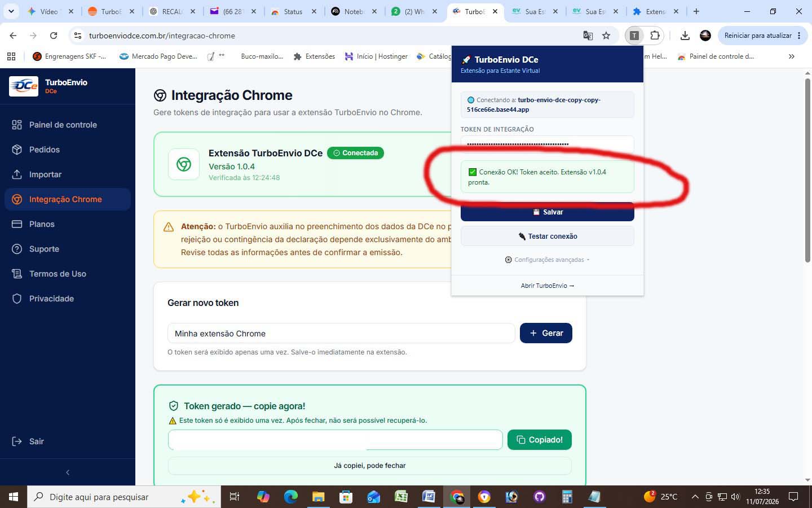The image size is (812, 508).
Task: Open the bookmarks apps grid icon
Action: point(11,56)
